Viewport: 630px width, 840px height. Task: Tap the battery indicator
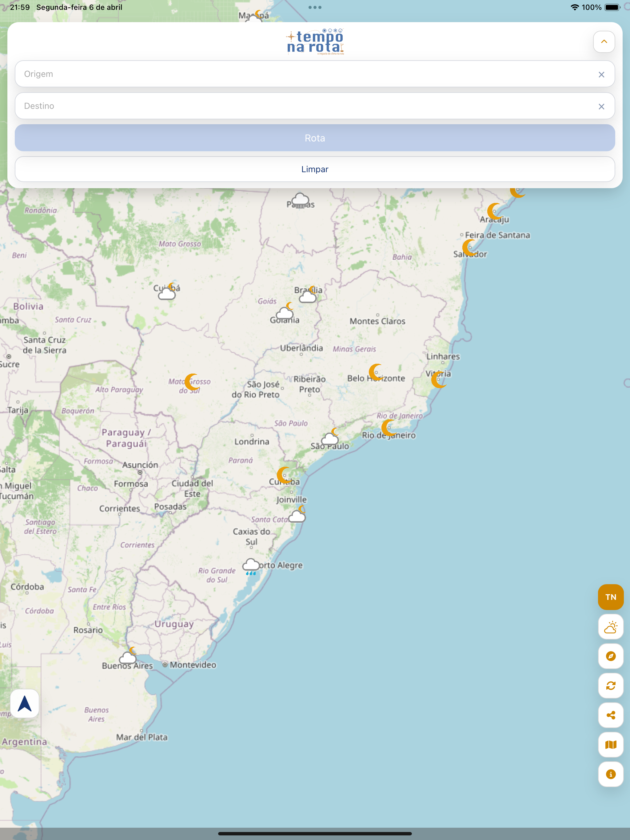(x=612, y=7)
